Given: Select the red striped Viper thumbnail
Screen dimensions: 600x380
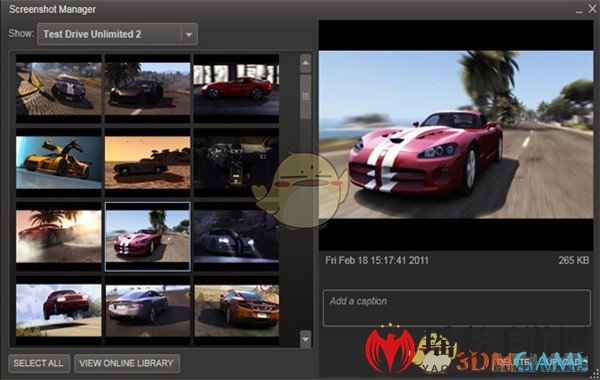Looking at the screenshot, I should point(147,236).
